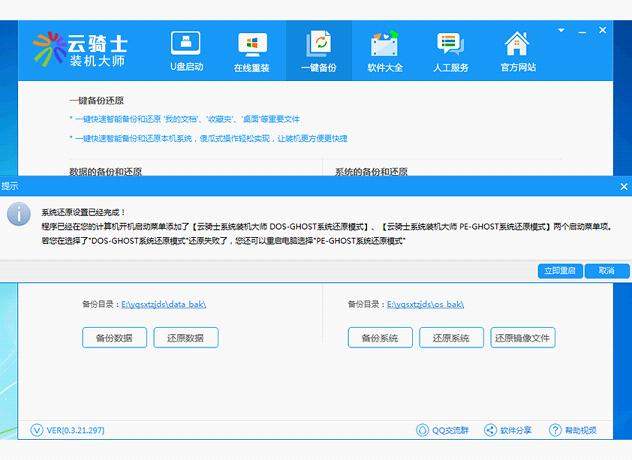Screen dimensions: 632x460
Task: Click 还原镜像文件 restore image button
Action: coord(523,338)
